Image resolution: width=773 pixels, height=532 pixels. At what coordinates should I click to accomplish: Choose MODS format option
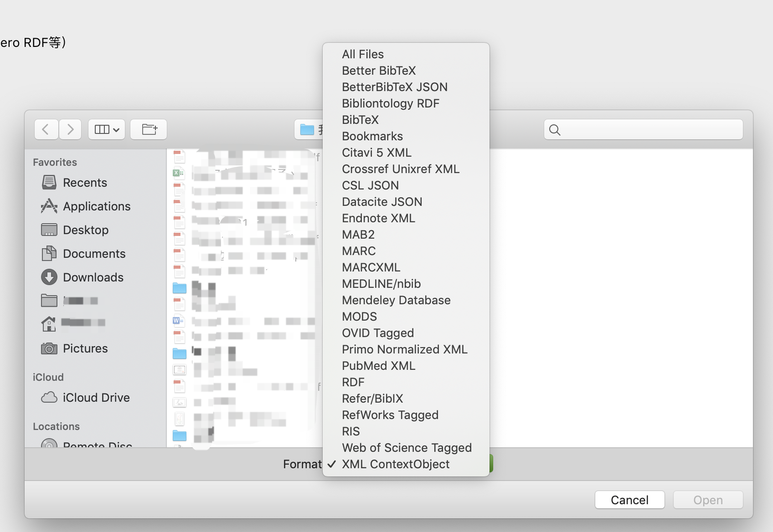406,317
